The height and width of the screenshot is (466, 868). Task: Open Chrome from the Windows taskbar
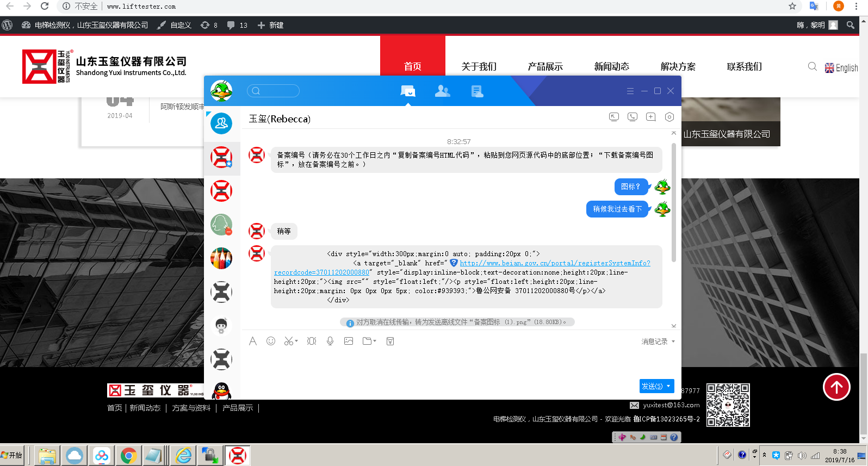coord(128,456)
